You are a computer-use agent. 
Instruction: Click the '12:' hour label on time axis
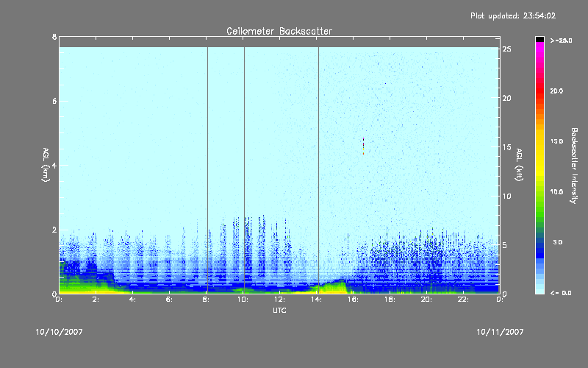(x=279, y=300)
